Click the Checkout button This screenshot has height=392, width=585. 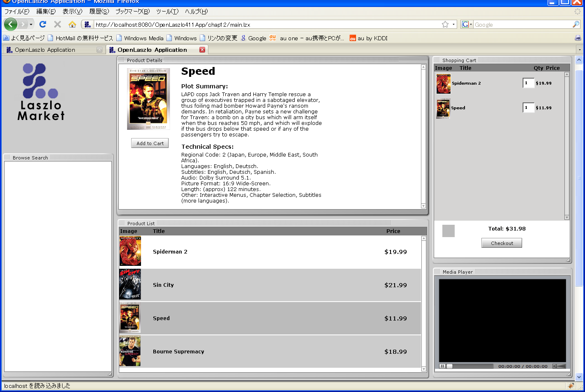click(502, 243)
